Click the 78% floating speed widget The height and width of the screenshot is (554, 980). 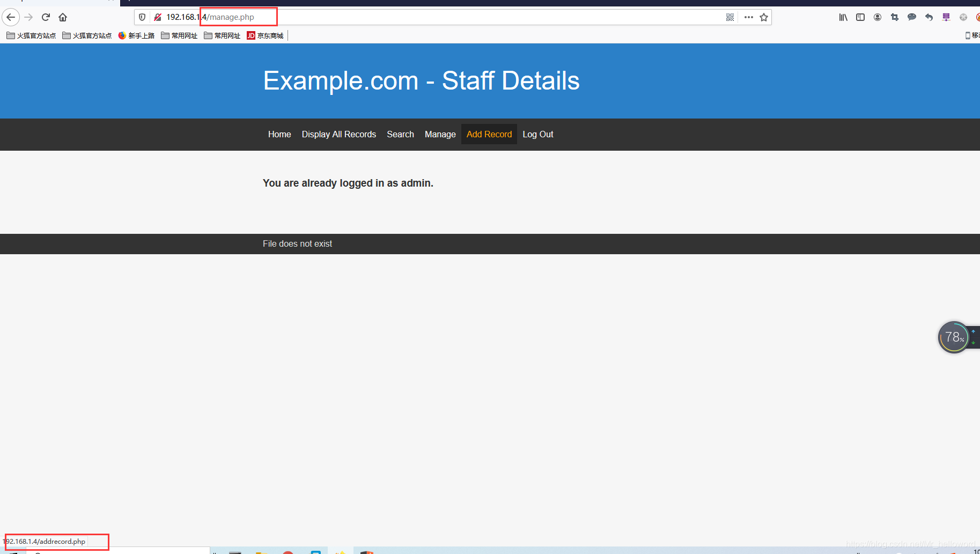(954, 337)
